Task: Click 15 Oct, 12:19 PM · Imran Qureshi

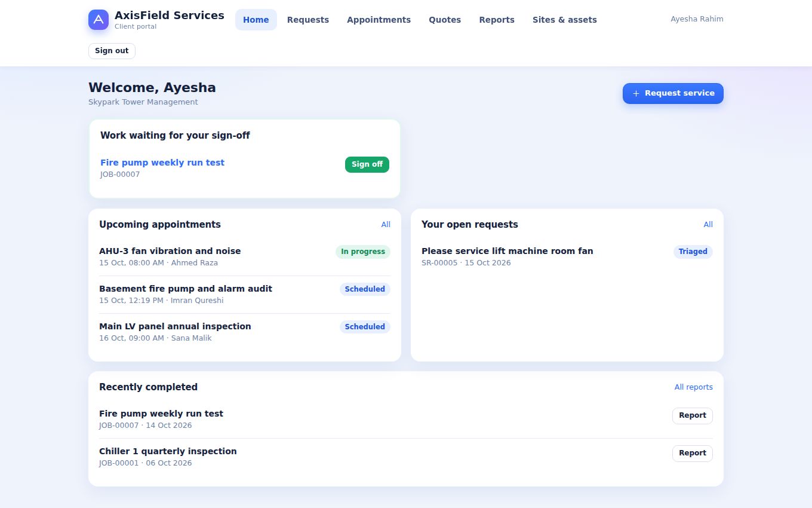Action: [x=161, y=301]
